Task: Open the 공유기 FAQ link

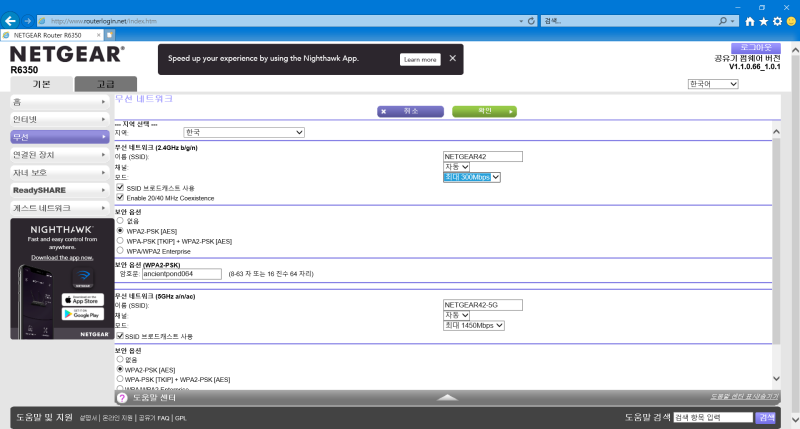Action: pyautogui.click(x=154, y=418)
